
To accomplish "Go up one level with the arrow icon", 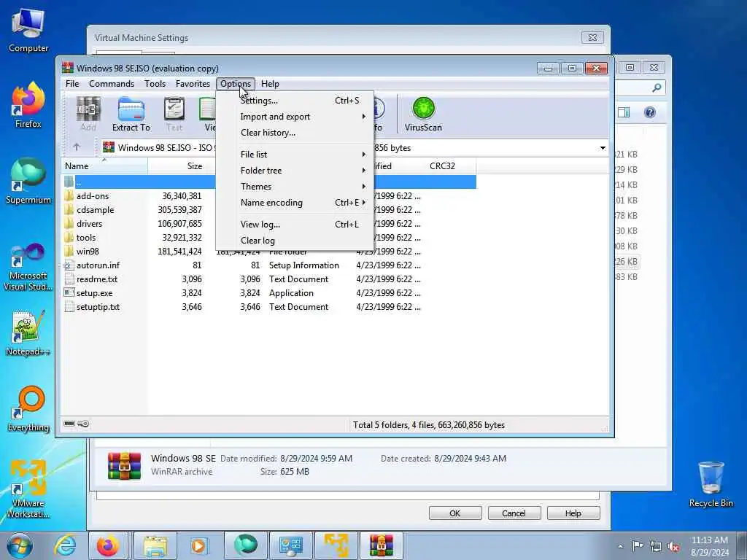I will 77,147.
